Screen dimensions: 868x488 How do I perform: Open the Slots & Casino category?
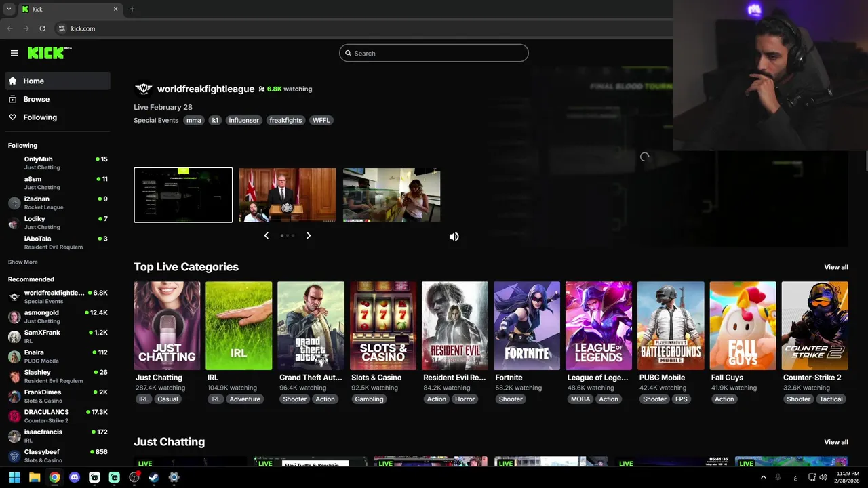pos(383,325)
